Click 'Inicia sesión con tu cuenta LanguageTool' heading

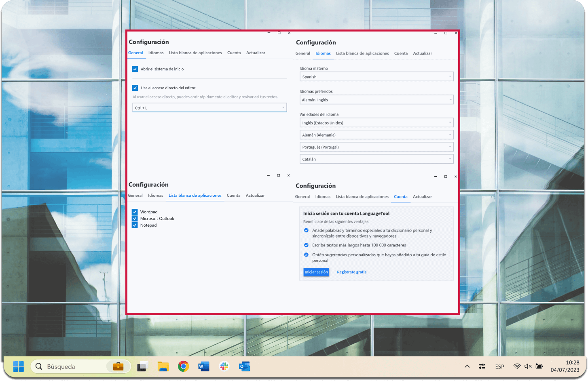coord(346,213)
